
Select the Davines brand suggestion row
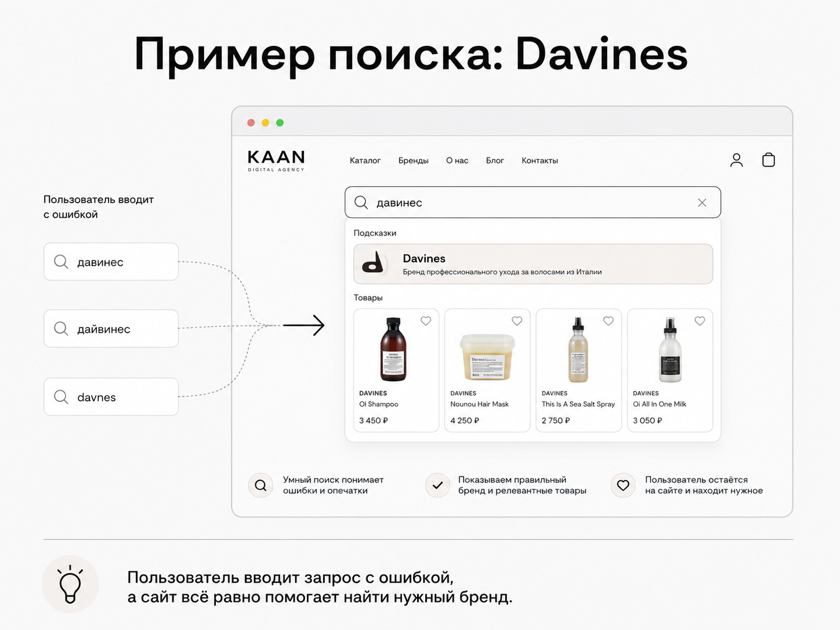click(533, 264)
